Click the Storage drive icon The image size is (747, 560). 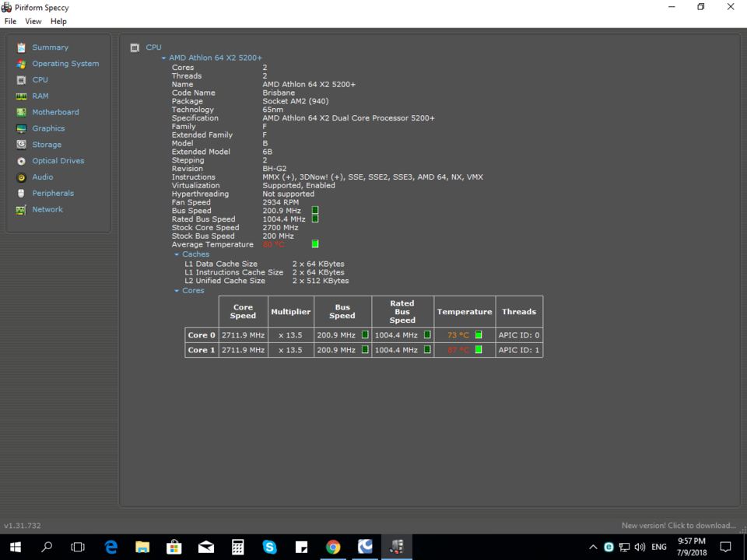[x=21, y=145]
